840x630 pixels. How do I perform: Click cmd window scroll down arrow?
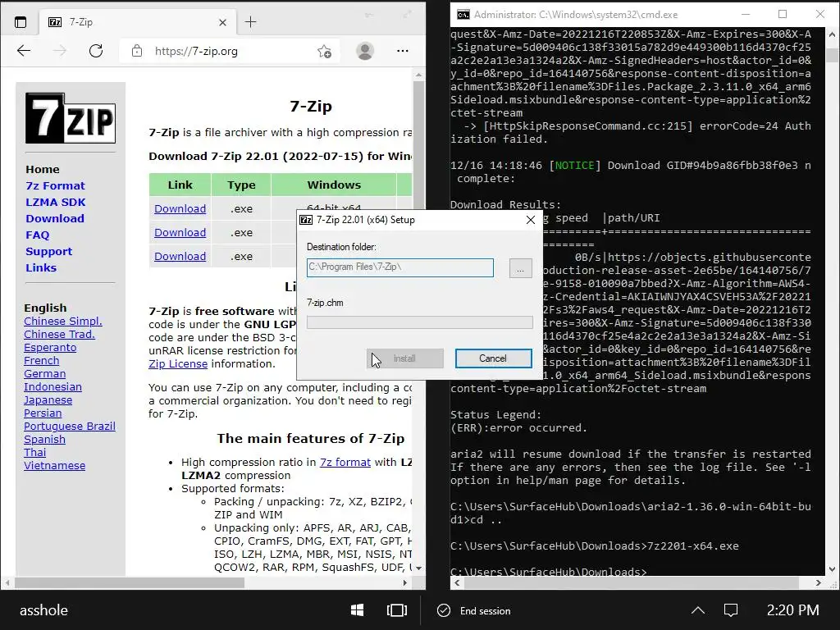point(832,569)
